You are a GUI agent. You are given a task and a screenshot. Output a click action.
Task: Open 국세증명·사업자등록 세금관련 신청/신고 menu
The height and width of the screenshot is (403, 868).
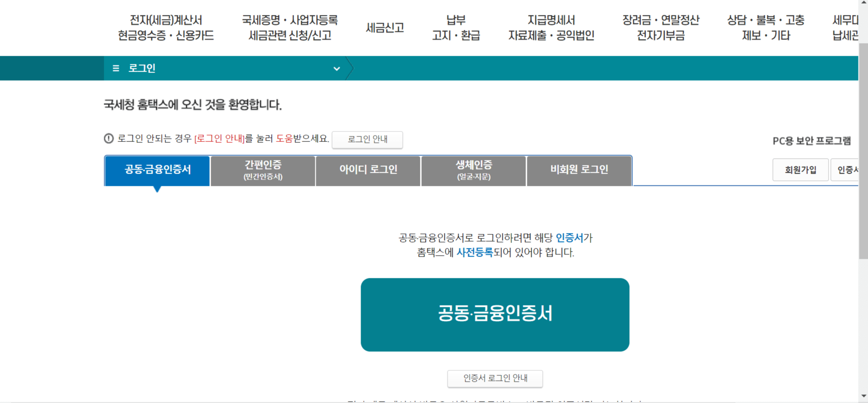(x=289, y=28)
